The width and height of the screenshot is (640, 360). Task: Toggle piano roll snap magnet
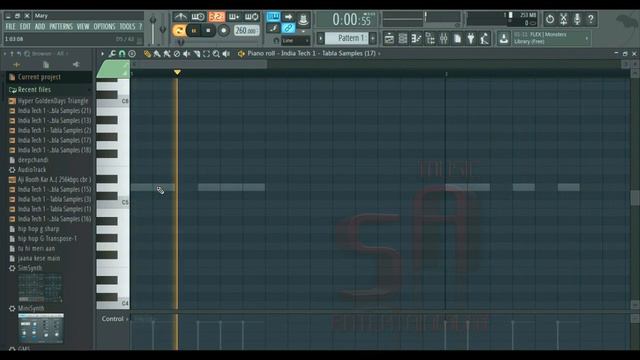pyautogui.click(x=122, y=53)
